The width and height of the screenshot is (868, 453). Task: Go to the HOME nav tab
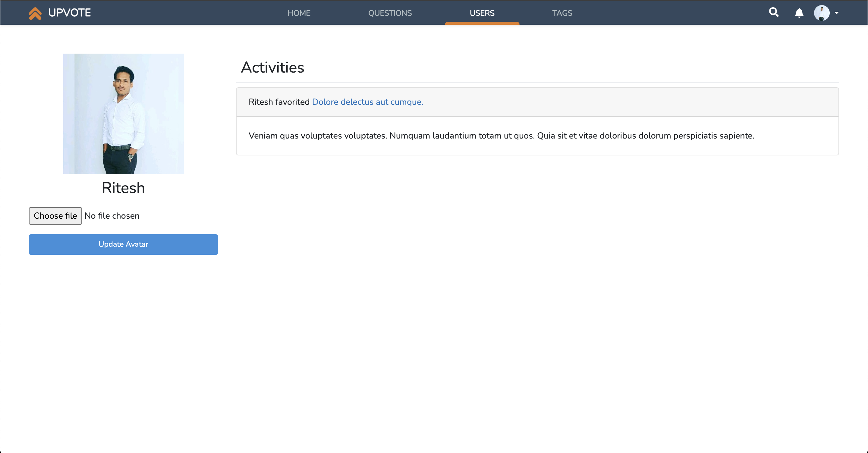click(x=299, y=13)
